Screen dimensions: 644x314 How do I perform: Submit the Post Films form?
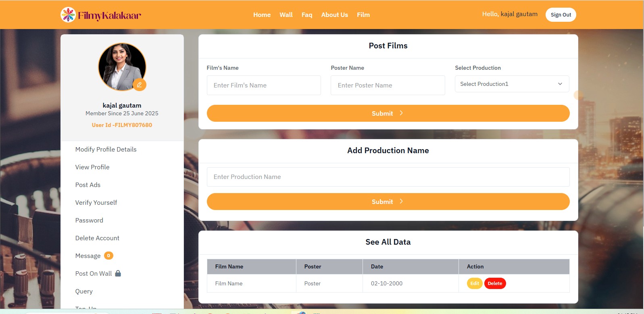click(x=388, y=113)
